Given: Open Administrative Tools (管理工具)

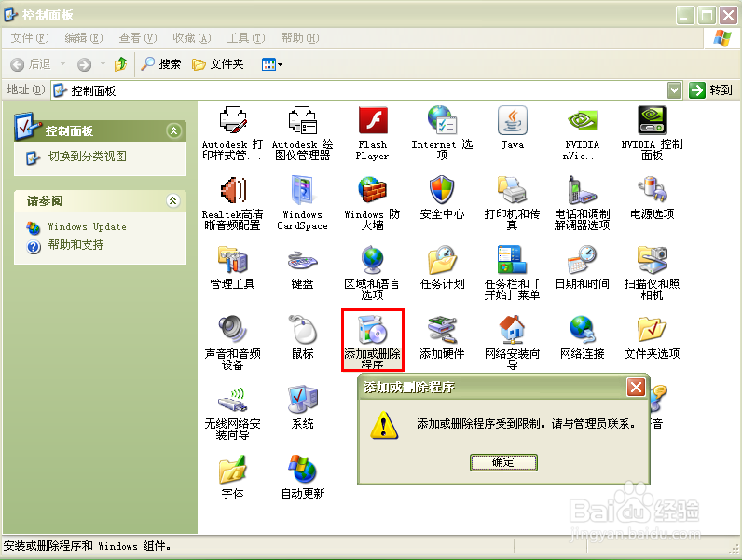Looking at the screenshot, I should click(232, 267).
